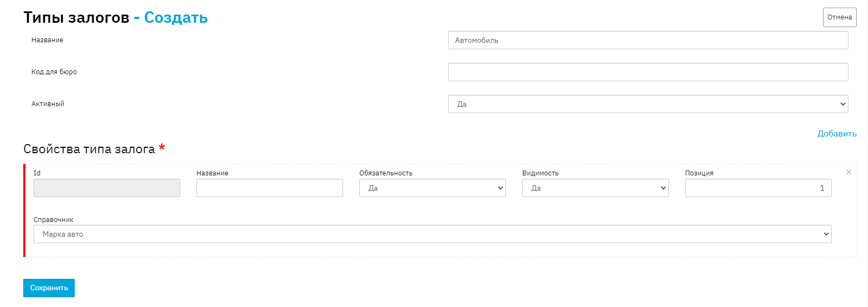The height and width of the screenshot is (307, 868).
Task: Remove the property row with the X icon
Action: coord(849,172)
